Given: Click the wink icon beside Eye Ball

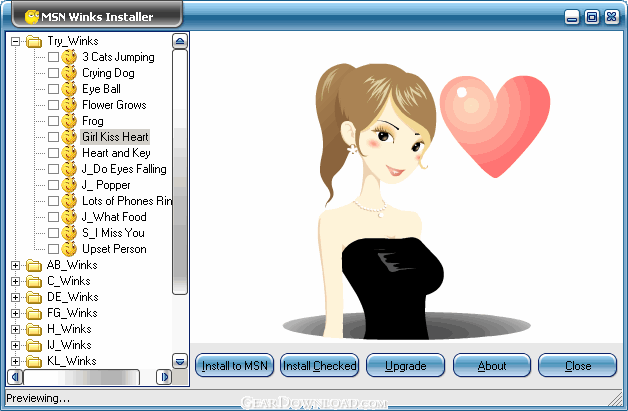Looking at the screenshot, I should (x=69, y=89).
